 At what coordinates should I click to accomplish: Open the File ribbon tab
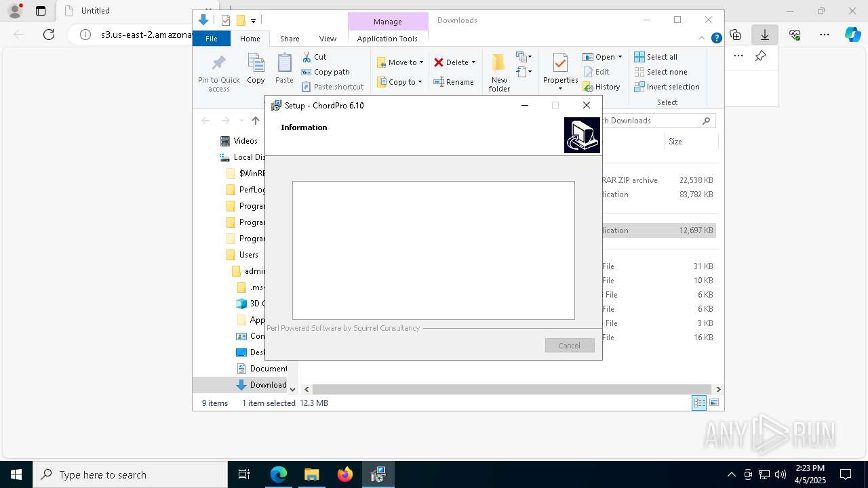click(212, 39)
